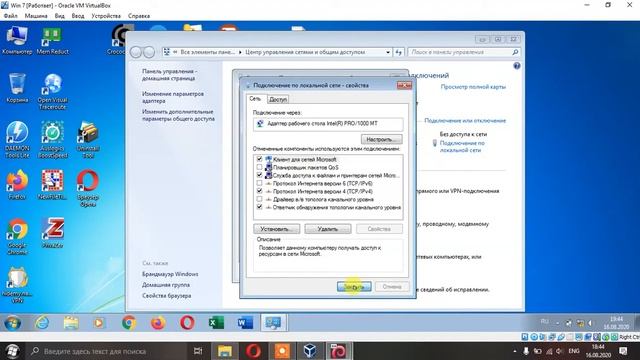Uncheck Протокол Интернета версии 4 (TCP/IPv4)
The width and height of the screenshot is (640, 360).
pos(260,191)
